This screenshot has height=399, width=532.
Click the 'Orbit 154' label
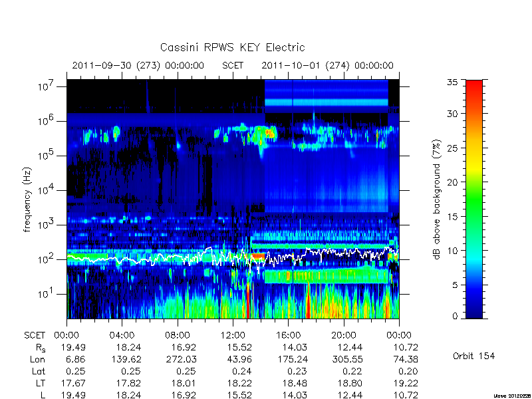click(473, 356)
